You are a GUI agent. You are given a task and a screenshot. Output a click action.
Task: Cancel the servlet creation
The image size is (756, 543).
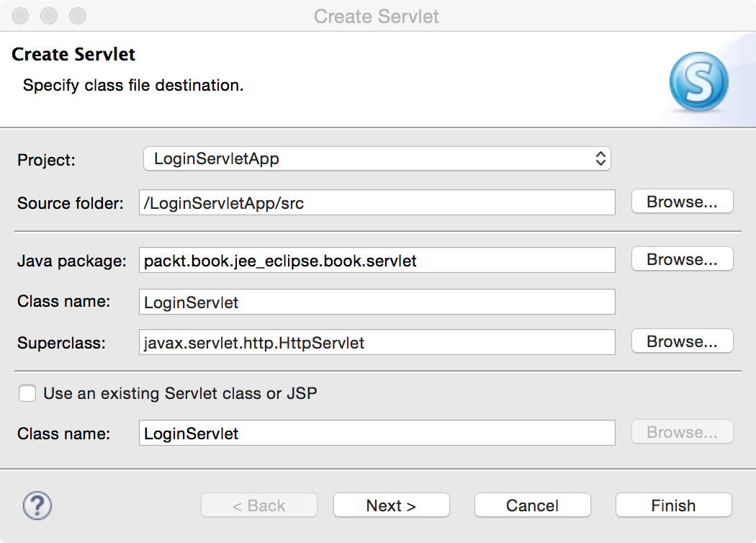click(x=532, y=506)
